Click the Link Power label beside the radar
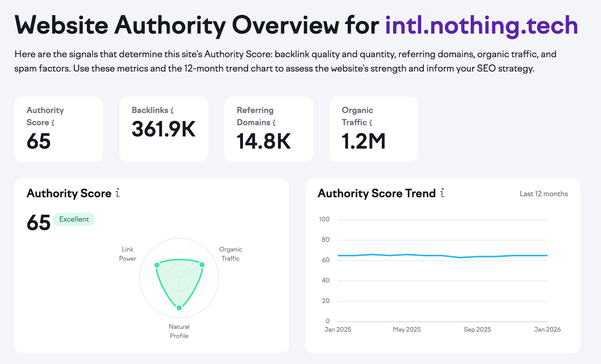Viewport: 601px width, 364px height. (x=128, y=254)
